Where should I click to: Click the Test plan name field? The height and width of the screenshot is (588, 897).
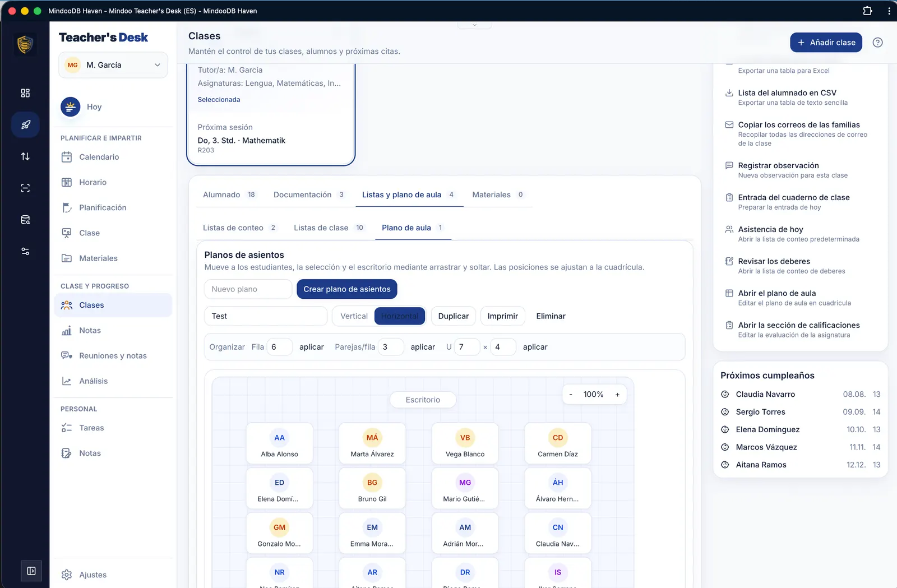click(x=266, y=316)
